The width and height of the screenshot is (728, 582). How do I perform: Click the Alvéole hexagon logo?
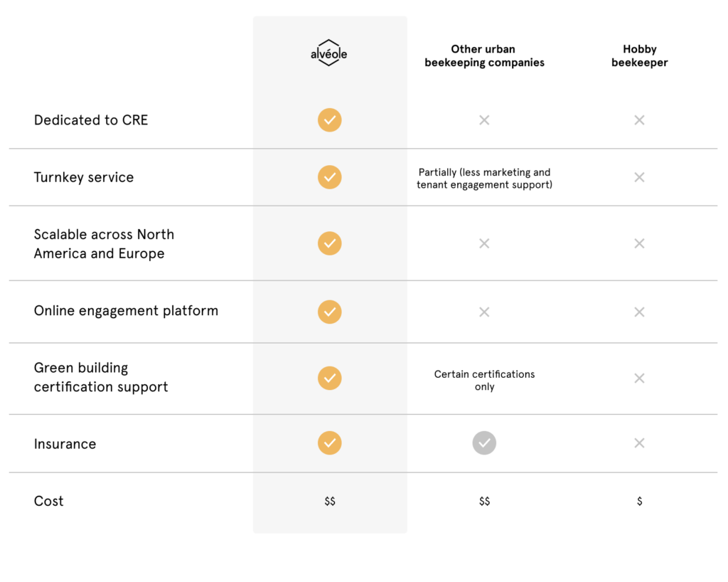tap(328, 53)
